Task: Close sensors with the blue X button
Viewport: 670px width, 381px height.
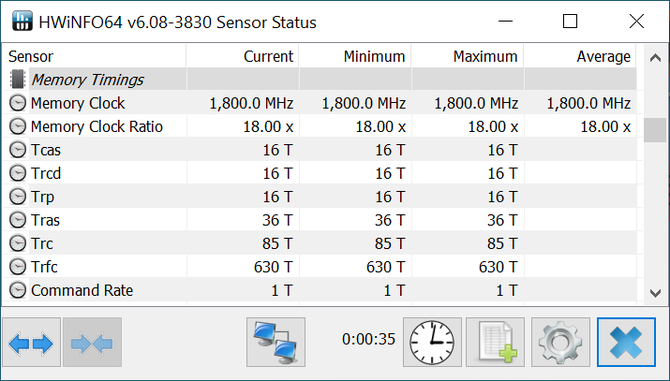Action: pyautogui.click(x=626, y=342)
